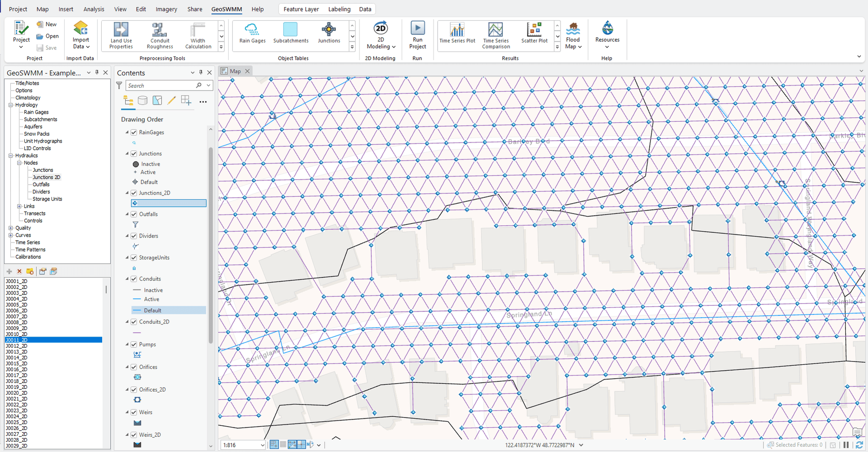Click the Contents search field
This screenshot has height=452, width=868.
click(160, 86)
